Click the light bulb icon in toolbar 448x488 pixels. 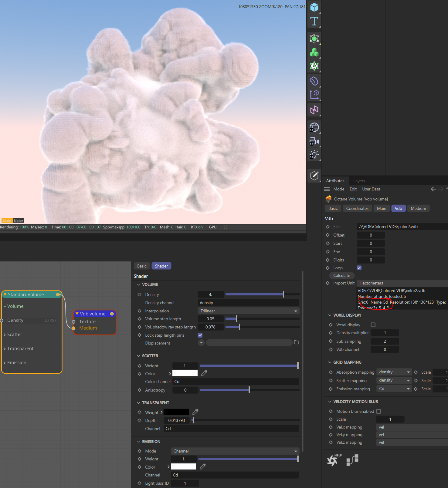[314, 155]
